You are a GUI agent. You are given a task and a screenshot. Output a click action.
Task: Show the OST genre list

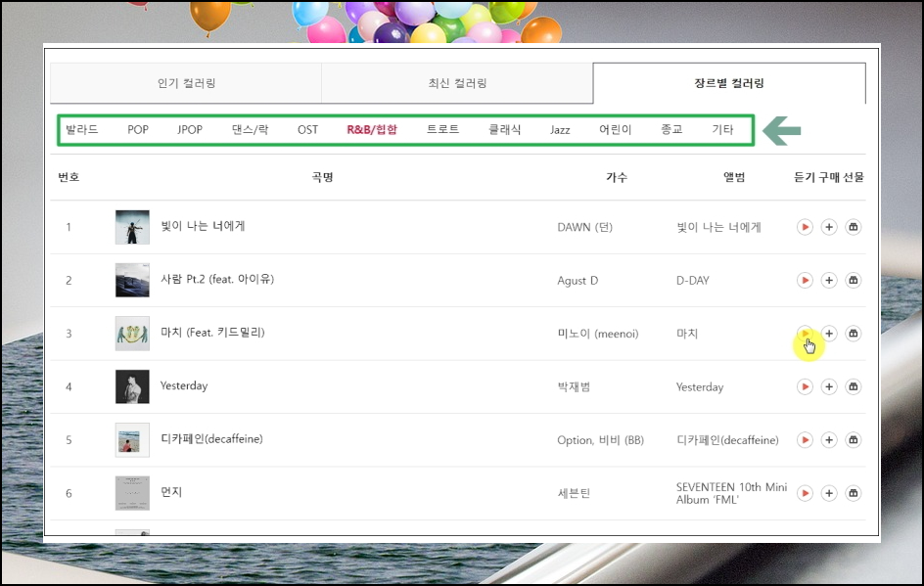pos(307,129)
